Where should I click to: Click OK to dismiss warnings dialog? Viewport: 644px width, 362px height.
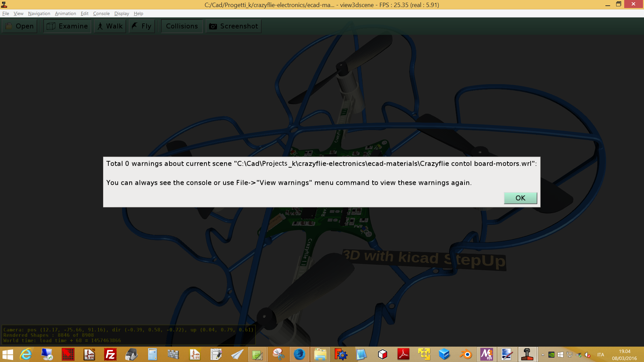pos(520,198)
